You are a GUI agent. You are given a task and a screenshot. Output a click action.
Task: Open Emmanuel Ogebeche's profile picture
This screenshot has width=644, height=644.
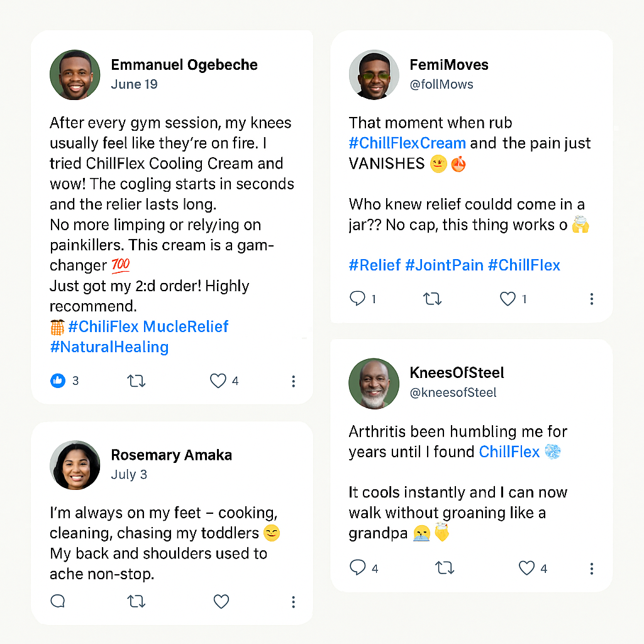click(75, 75)
